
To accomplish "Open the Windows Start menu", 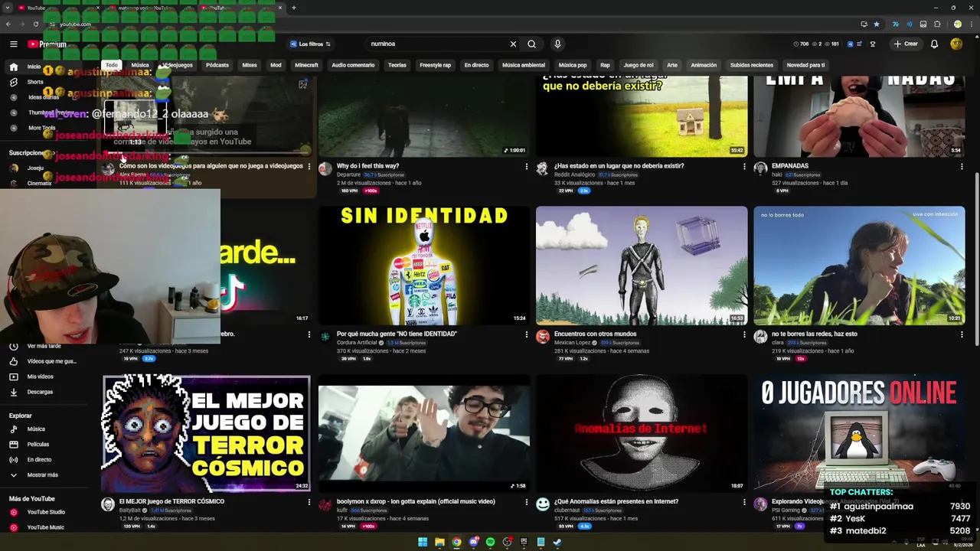I will [x=423, y=543].
